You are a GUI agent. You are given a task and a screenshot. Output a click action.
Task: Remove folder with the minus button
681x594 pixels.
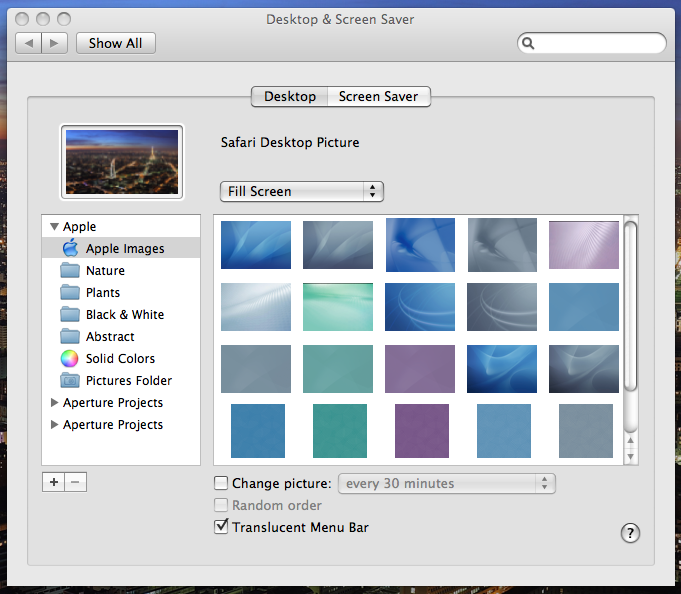[76, 482]
